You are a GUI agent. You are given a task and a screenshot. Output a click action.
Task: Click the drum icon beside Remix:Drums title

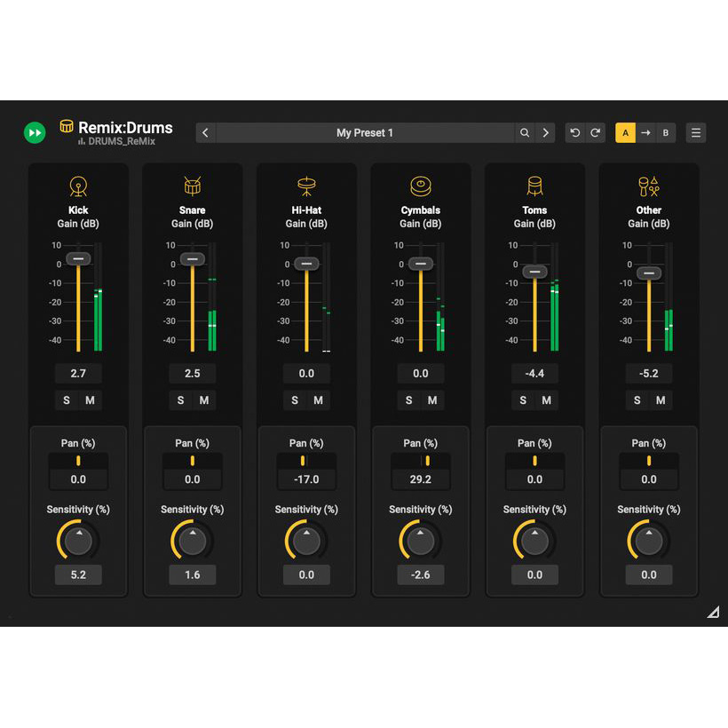67,126
